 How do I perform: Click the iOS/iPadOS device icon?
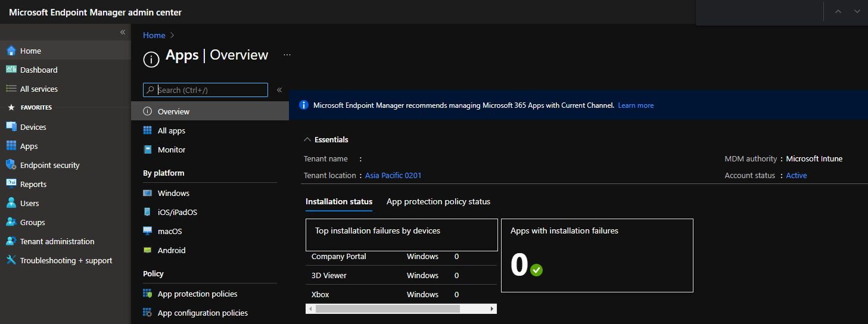[x=148, y=212]
